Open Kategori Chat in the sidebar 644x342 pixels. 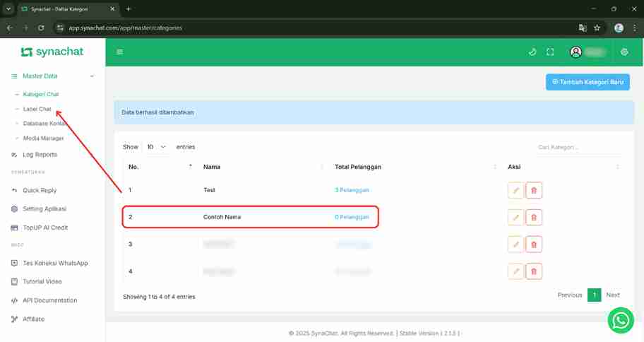(41, 94)
